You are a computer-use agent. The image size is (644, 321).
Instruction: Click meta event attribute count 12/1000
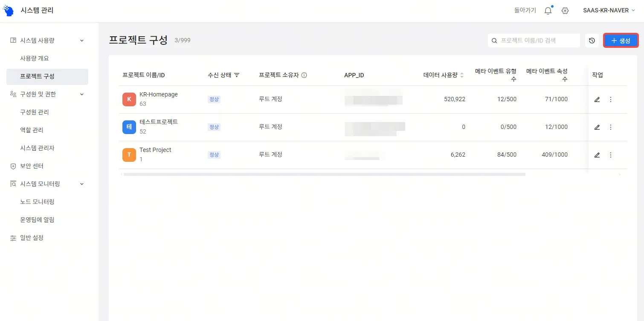tap(556, 127)
